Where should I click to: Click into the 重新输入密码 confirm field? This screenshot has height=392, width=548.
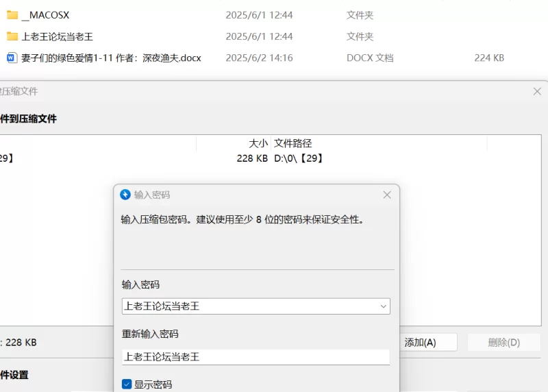[256, 357]
